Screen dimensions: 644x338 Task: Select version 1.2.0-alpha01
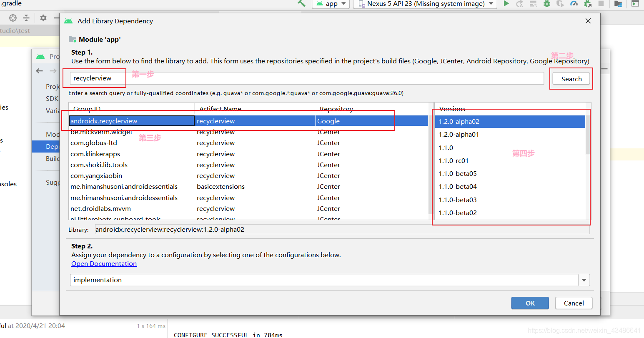click(510, 135)
